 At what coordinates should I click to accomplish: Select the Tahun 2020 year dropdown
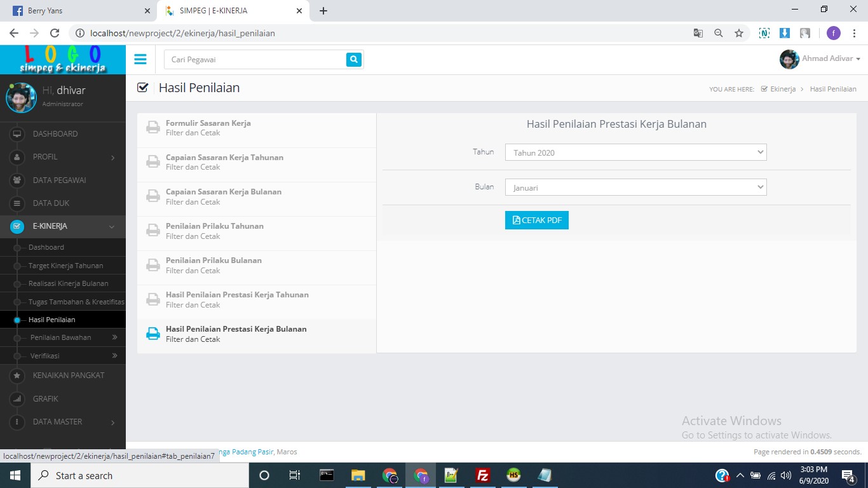[x=635, y=152]
